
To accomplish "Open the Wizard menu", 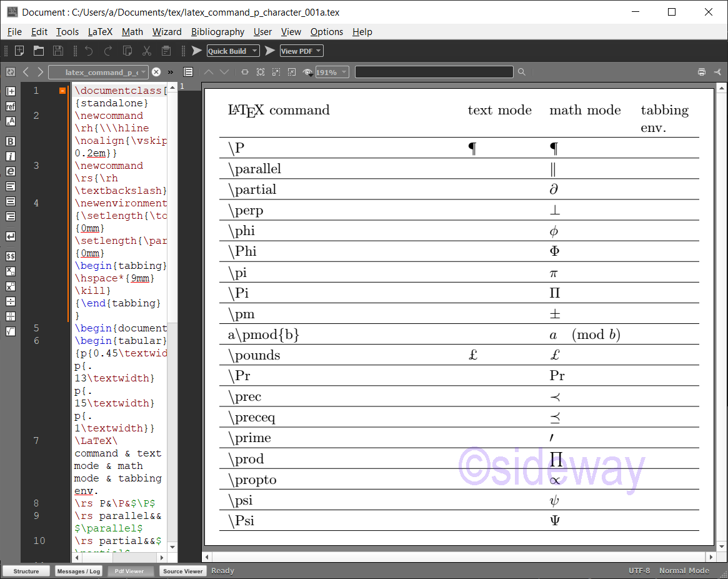I will [x=167, y=32].
